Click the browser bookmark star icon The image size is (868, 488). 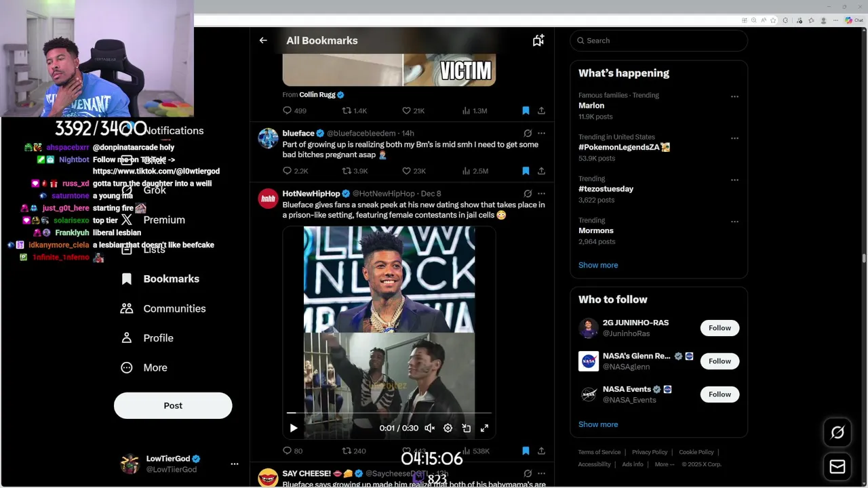[773, 20]
